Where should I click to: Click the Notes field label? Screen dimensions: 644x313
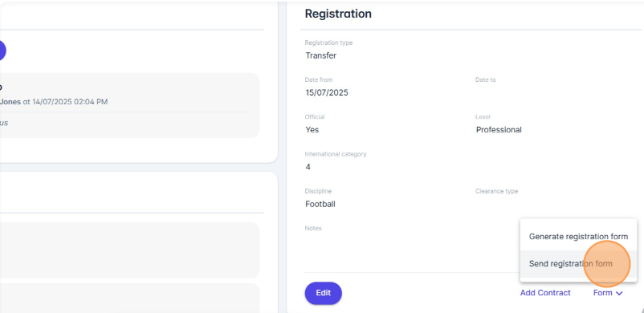coord(313,228)
